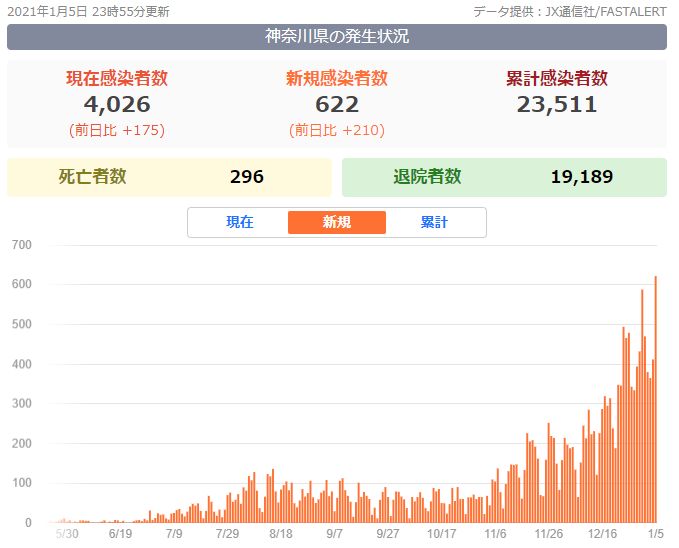
Task: Click the update timestamp 2021年1月5日 23時55分更新
Action: tap(88, 12)
